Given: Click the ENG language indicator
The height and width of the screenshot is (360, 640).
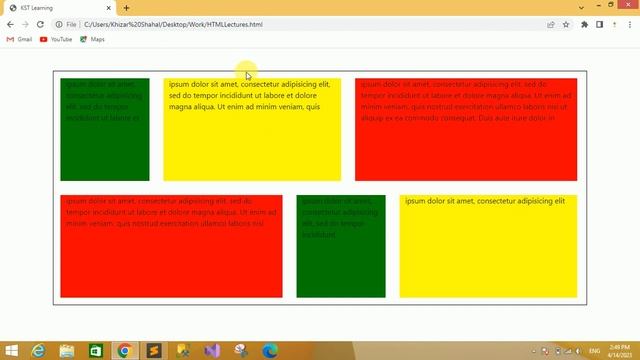Looking at the screenshot, I should [594, 351].
